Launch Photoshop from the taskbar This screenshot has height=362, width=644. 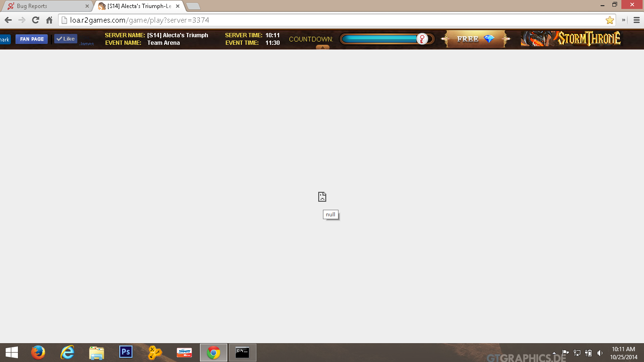[126, 352]
